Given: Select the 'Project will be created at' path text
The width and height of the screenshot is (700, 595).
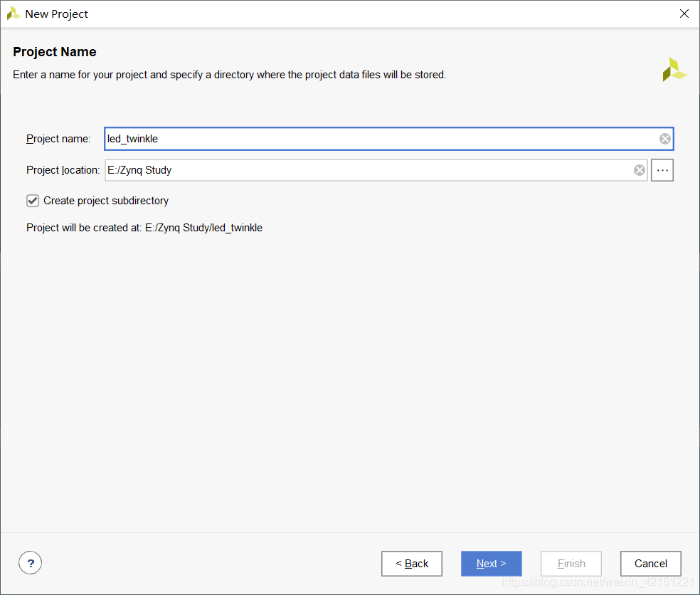Looking at the screenshot, I should [203, 228].
